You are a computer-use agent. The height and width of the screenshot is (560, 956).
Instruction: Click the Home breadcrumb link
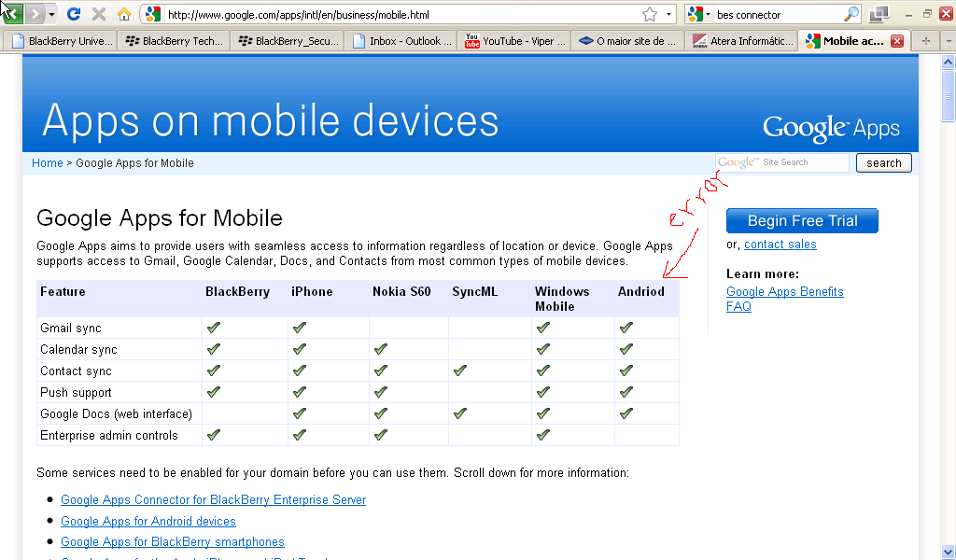point(47,163)
